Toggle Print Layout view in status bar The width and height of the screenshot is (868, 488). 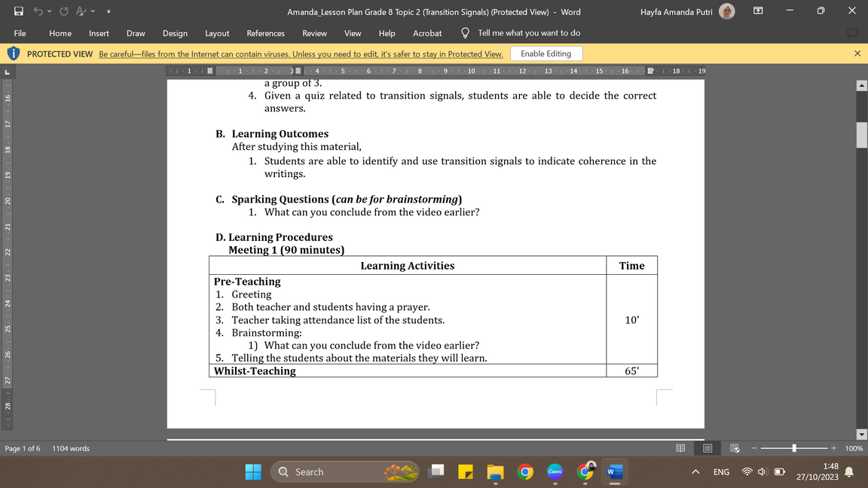point(708,448)
